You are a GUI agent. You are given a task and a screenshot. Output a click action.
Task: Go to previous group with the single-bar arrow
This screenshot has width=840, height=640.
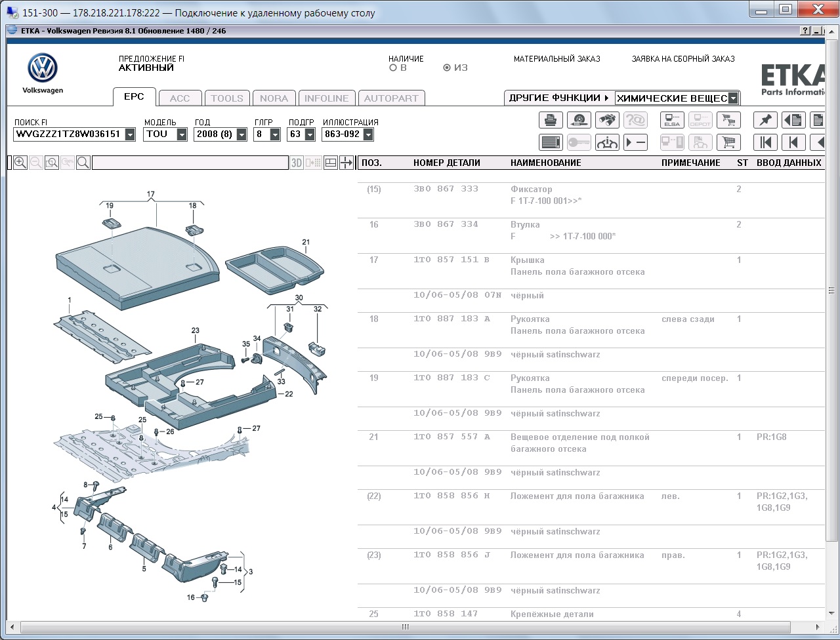(793, 142)
